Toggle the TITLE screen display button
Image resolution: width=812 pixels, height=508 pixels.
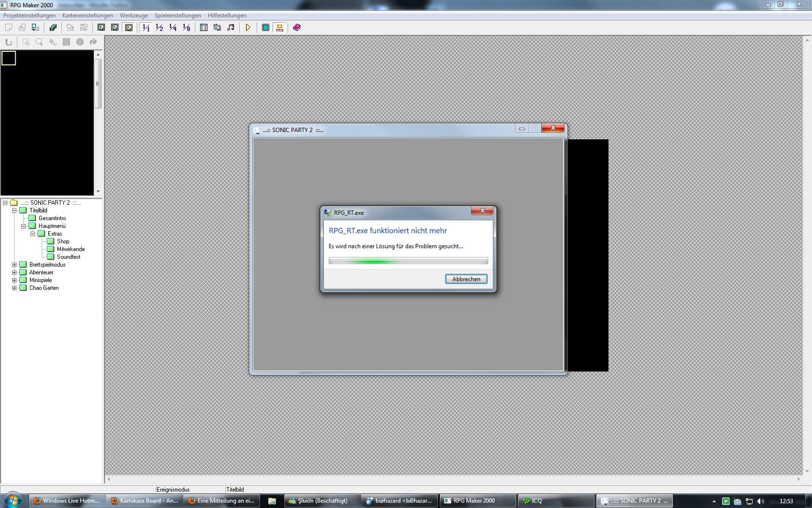coord(280,27)
